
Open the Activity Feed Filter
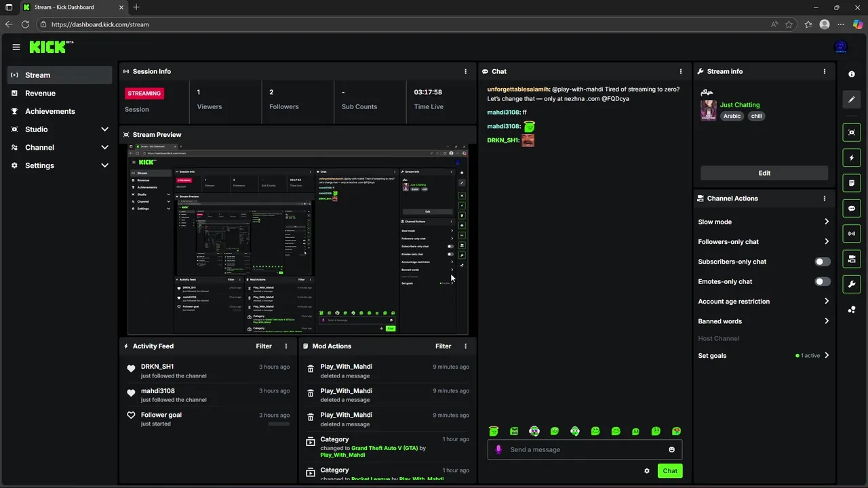(264, 346)
